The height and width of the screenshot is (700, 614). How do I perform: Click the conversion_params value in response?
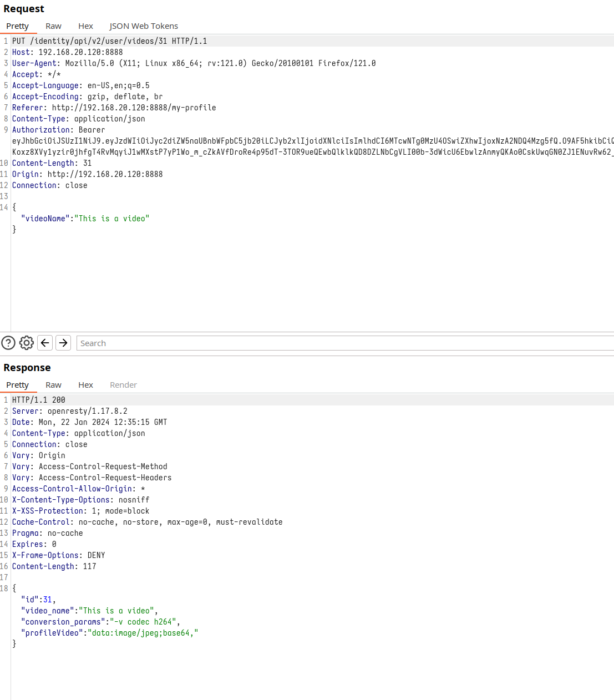[143, 622]
